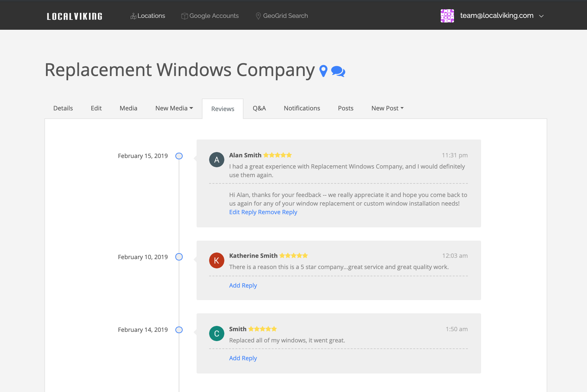Select the star rating beside Alan Smith's name
The width and height of the screenshot is (587, 392).
tap(277, 155)
